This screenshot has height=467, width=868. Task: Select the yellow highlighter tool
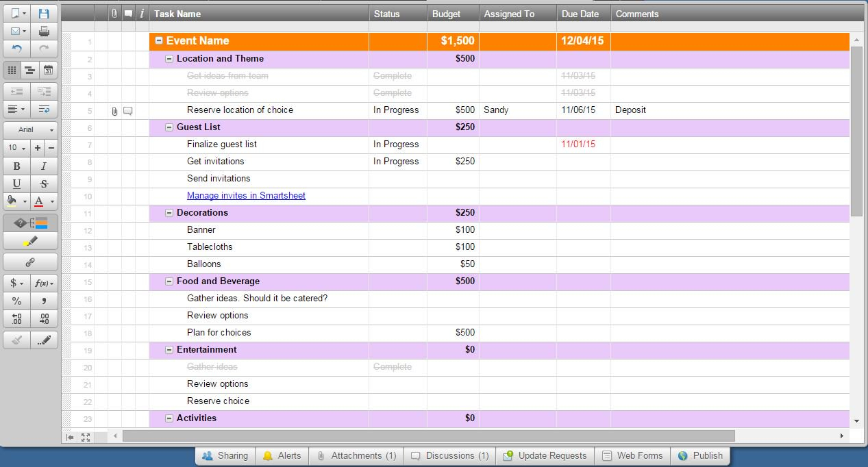point(30,241)
